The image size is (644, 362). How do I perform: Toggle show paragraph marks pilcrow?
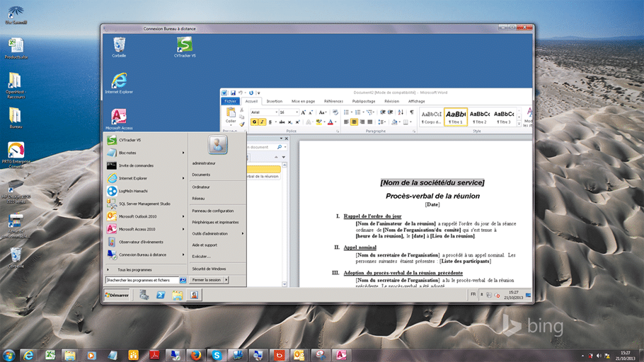click(x=412, y=112)
